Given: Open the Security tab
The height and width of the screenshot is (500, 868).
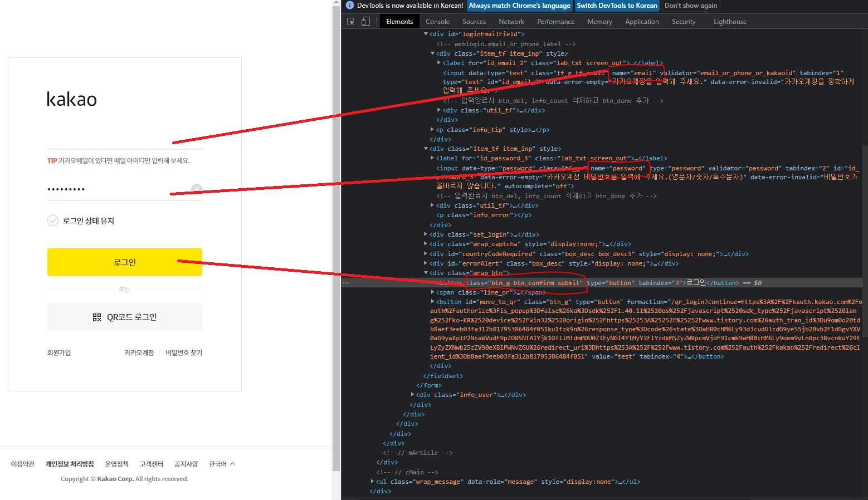Looking at the screenshot, I should point(684,22).
